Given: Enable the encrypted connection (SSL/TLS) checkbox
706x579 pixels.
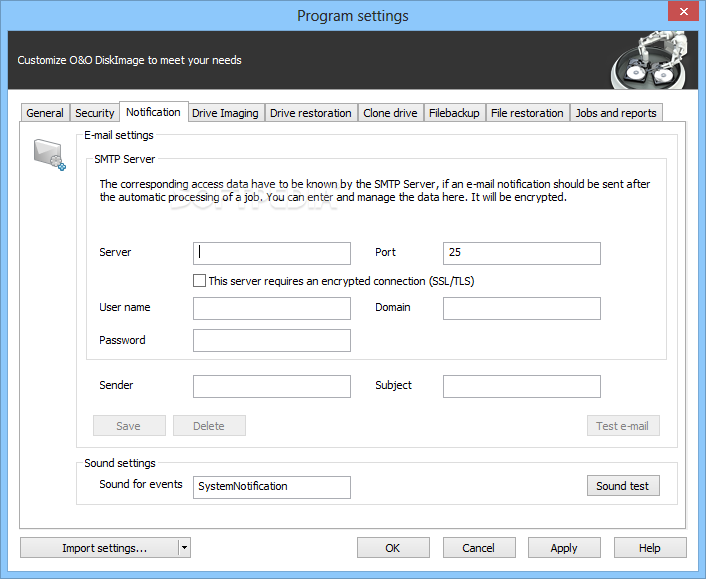Looking at the screenshot, I should coord(199,281).
